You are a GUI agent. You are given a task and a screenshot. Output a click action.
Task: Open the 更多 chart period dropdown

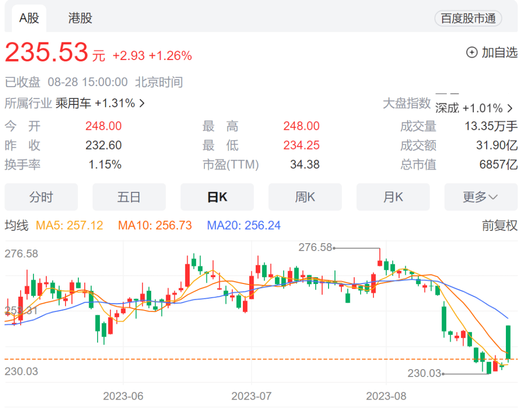coord(481,197)
